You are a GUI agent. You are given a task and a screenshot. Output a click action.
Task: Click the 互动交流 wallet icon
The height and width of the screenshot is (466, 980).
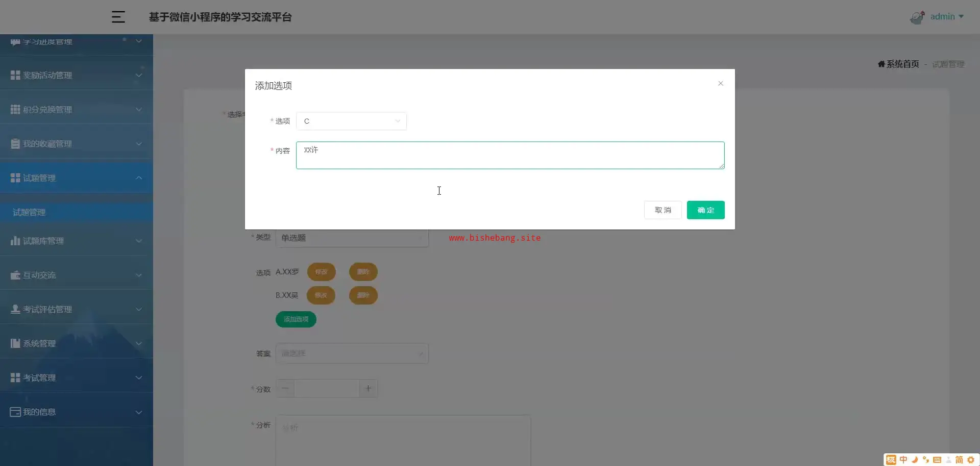point(15,275)
